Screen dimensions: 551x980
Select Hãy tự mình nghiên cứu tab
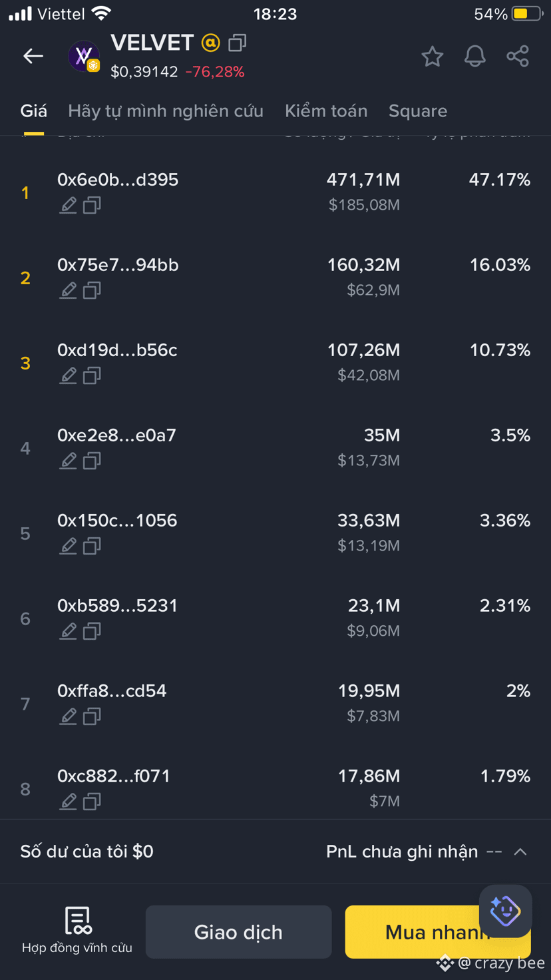[166, 111]
